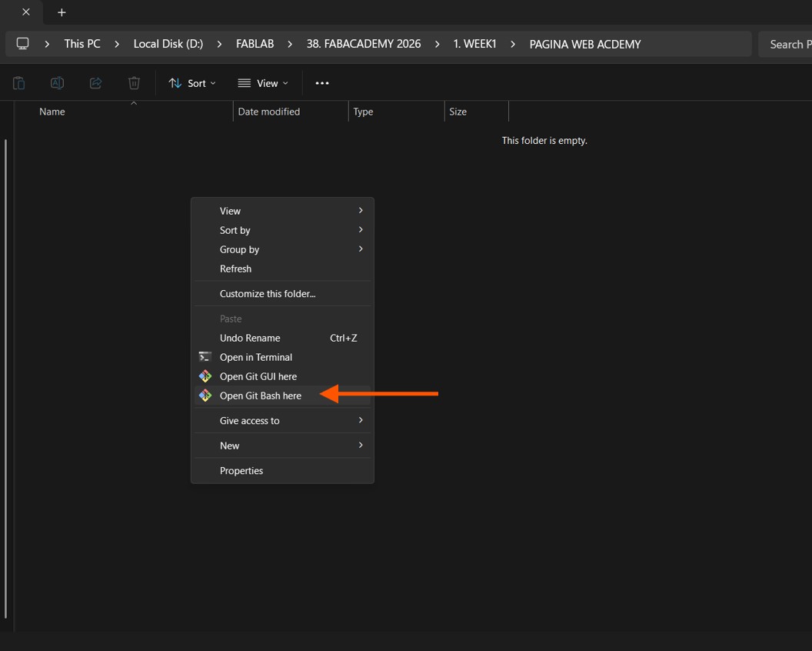Click the See more ellipsis toolbar button
Viewport: 812px width, 651px height.
click(x=322, y=83)
